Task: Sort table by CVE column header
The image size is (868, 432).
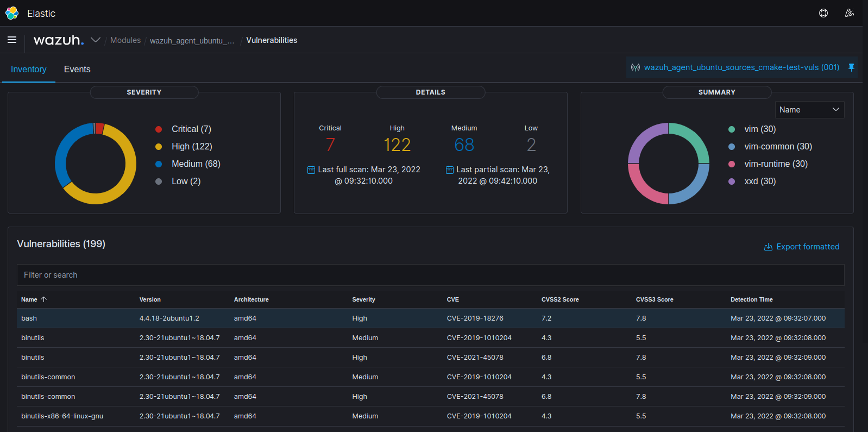Action: [453, 299]
